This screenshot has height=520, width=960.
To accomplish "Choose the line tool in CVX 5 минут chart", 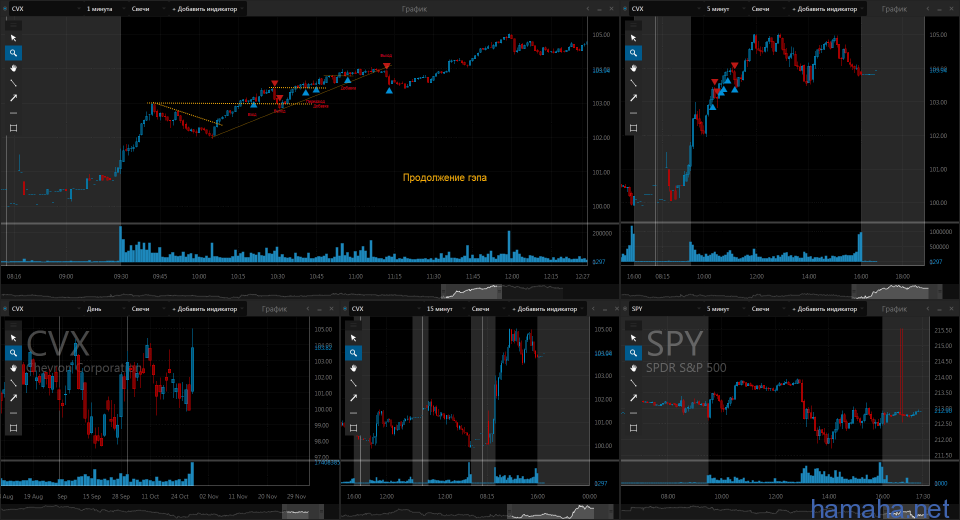I will click(x=634, y=83).
